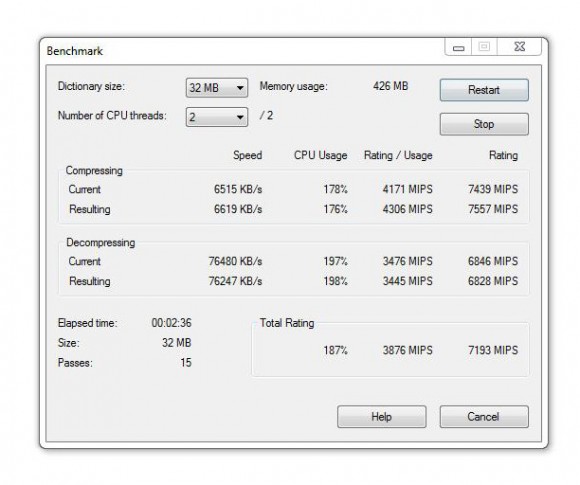This screenshot has width=580, height=485.
Task: Click Compressing Resulting speed 6619 KB/s
Action: (238, 209)
